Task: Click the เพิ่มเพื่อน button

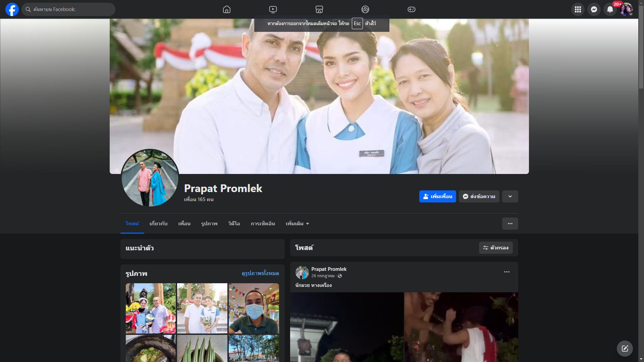Action: pyautogui.click(x=437, y=196)
